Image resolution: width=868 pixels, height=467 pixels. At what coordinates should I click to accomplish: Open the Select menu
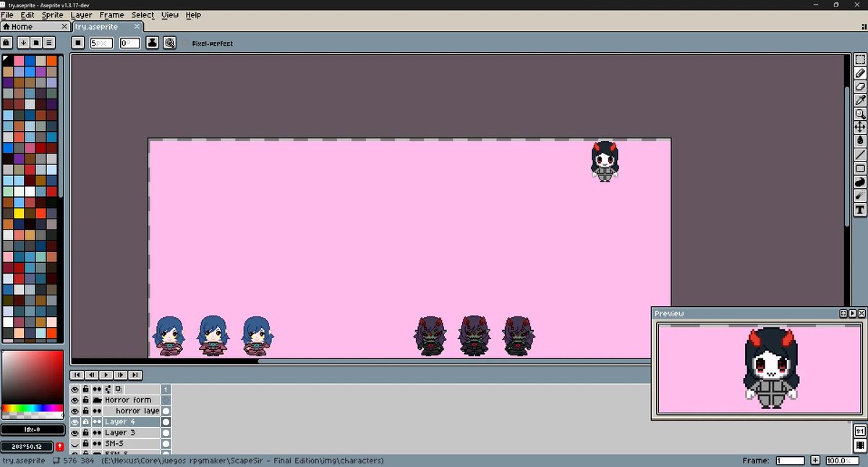point(142,14)
